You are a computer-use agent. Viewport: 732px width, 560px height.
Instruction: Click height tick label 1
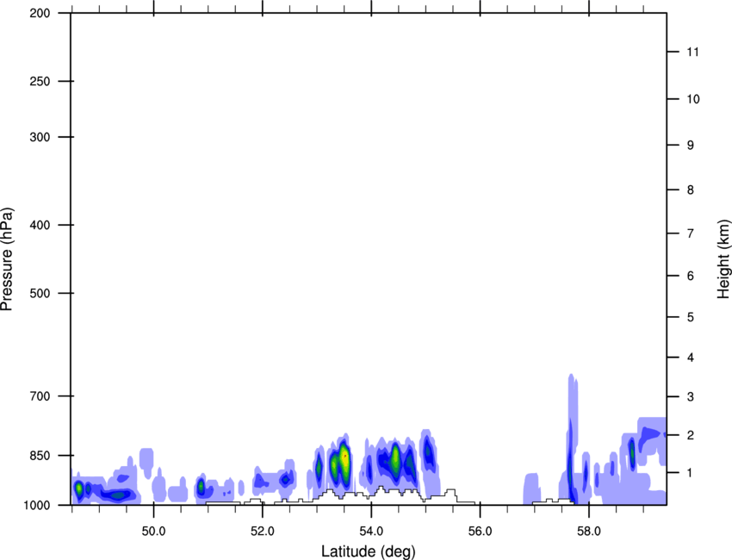click(x=691, y=473)
